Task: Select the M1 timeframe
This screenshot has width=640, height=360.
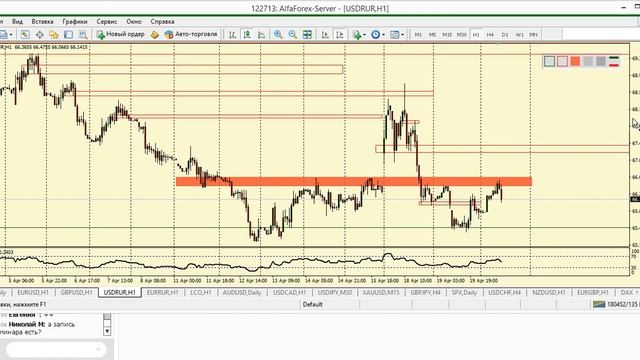Action: tap(418, 35)
